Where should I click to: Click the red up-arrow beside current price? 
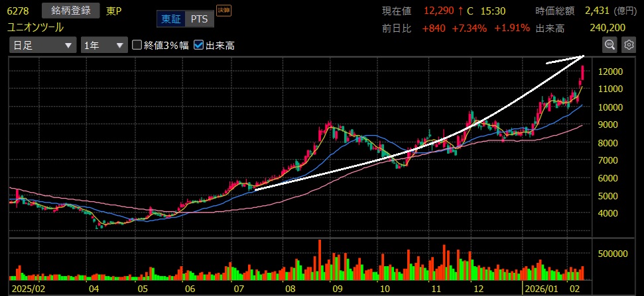(x=459, y=11)
